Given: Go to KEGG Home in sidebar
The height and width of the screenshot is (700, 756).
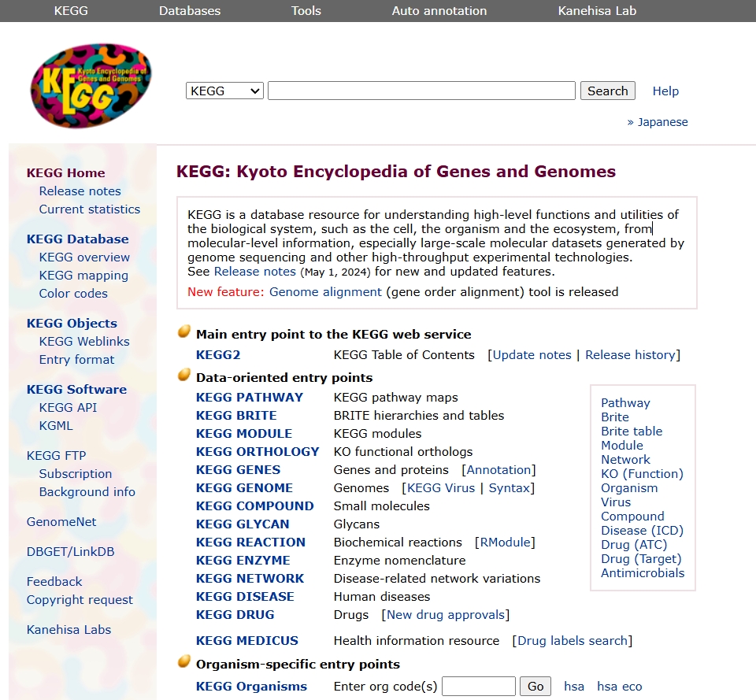Looking at the screenshot, I should point(65,172).
